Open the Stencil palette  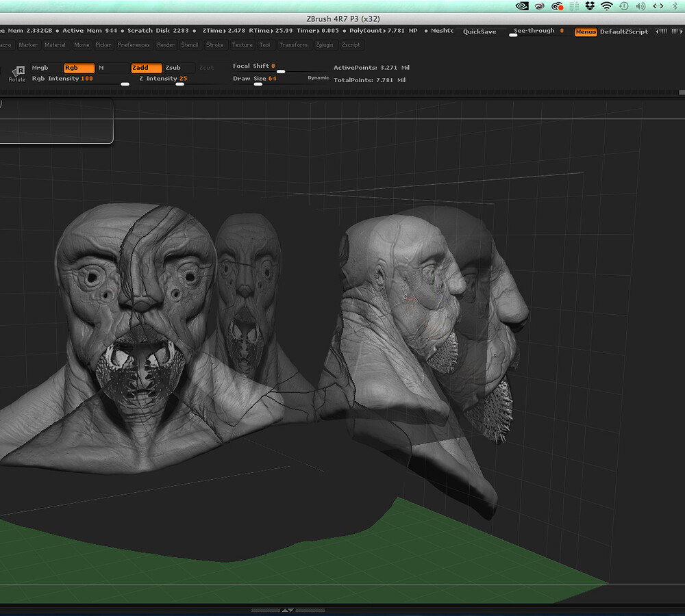point(190,45)
